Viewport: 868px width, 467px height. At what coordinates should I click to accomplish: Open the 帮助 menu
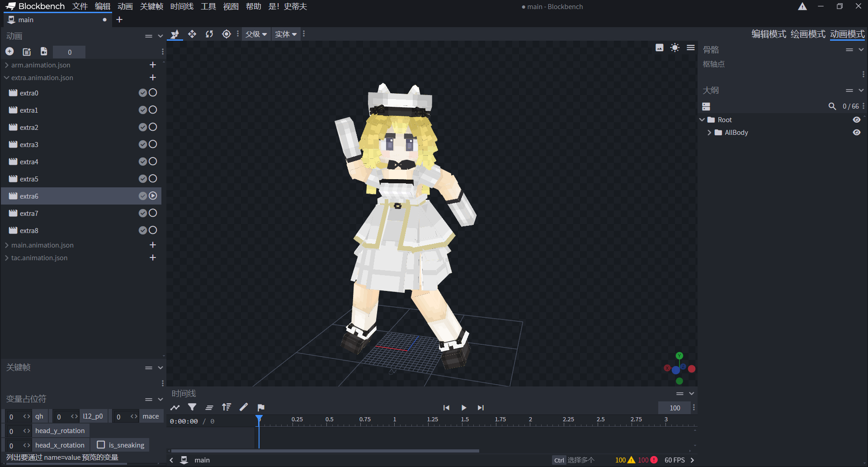coord(254,6)
